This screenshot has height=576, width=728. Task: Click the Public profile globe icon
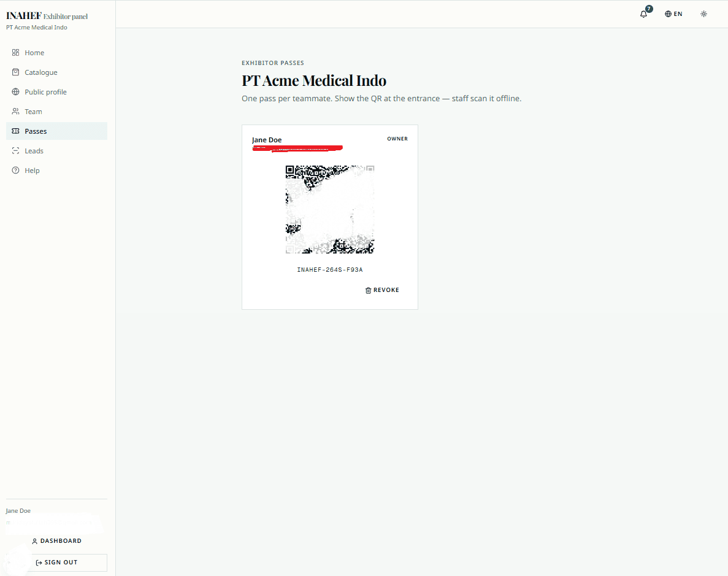[x=15, y=91]
